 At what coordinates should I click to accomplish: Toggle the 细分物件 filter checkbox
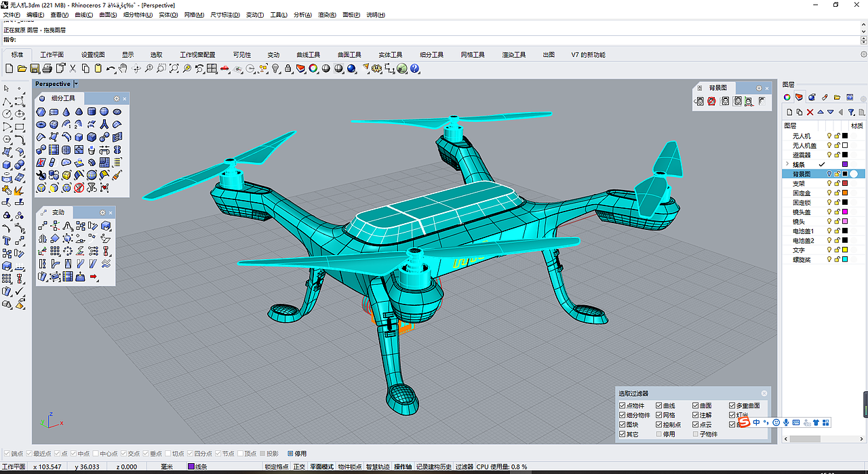point(623,415)
